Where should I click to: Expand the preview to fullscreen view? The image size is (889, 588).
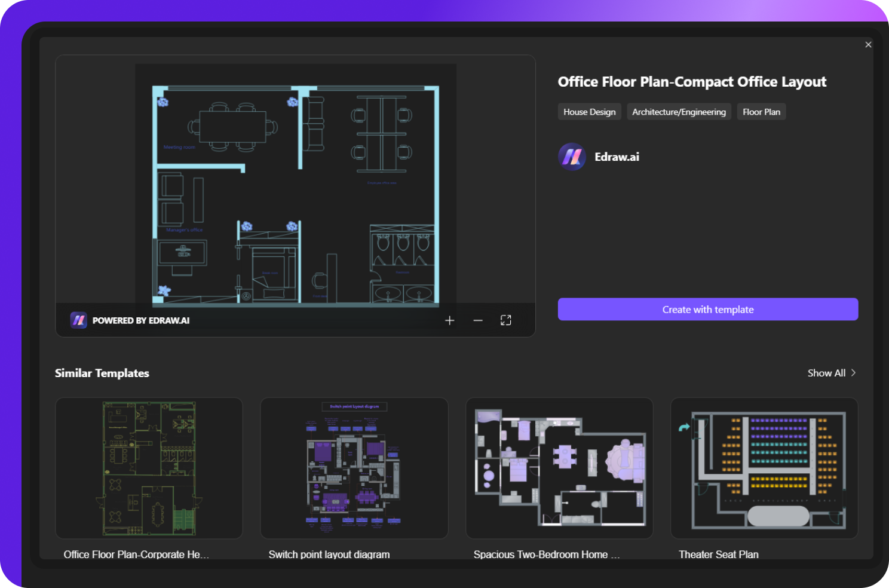[505, 320]
